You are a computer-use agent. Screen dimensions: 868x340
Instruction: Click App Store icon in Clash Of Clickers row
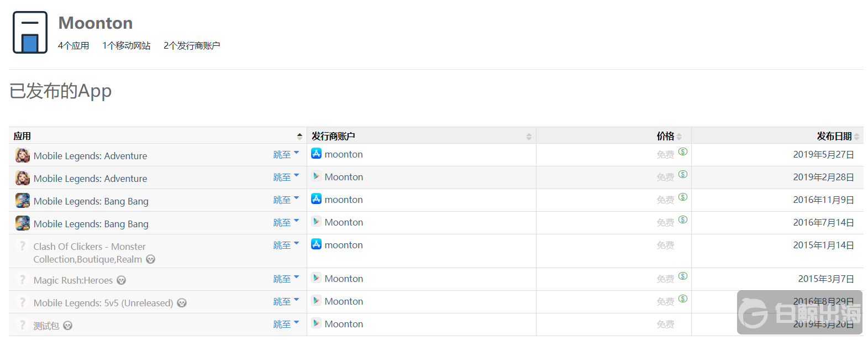coord(316,244)
